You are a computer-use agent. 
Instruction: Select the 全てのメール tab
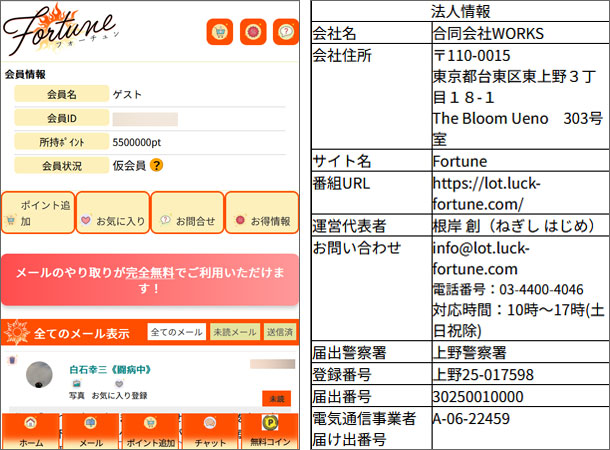[175, 332]
